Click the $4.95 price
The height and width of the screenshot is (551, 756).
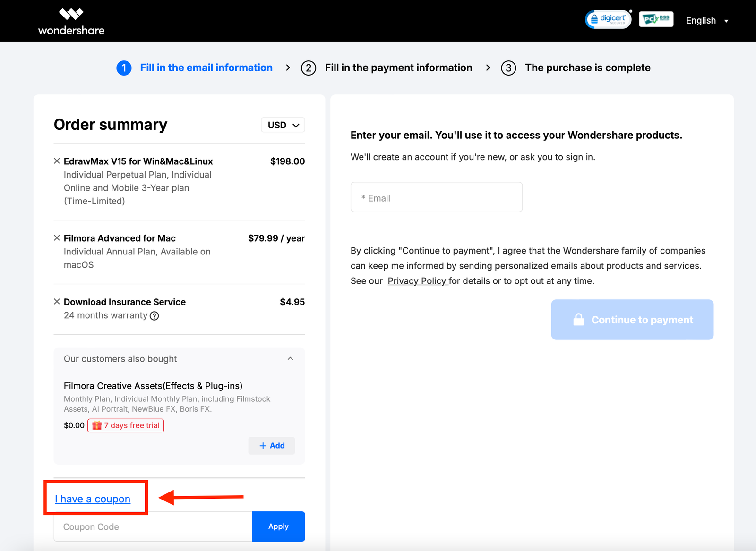click(292, 302)
